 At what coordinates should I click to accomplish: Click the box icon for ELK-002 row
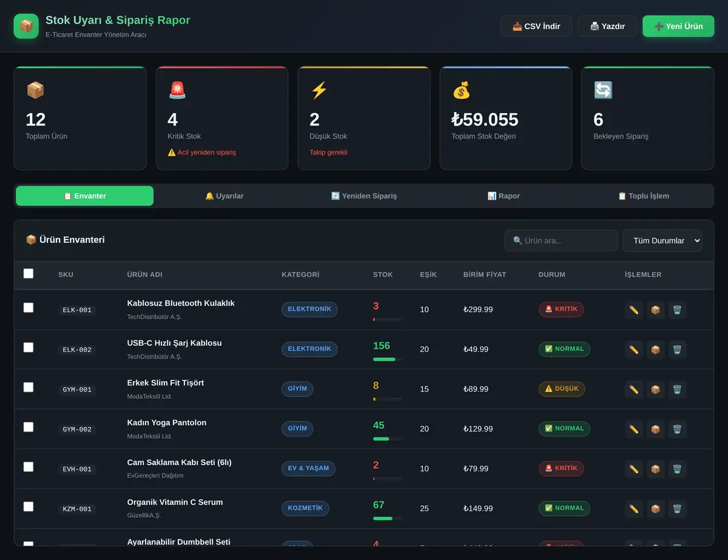point(656,349)
